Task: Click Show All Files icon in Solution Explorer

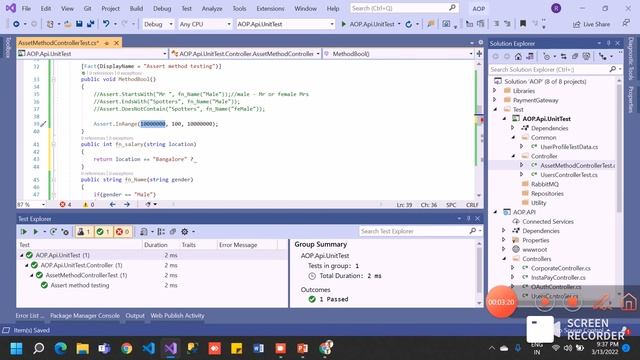Action: [x=586, y=56]
